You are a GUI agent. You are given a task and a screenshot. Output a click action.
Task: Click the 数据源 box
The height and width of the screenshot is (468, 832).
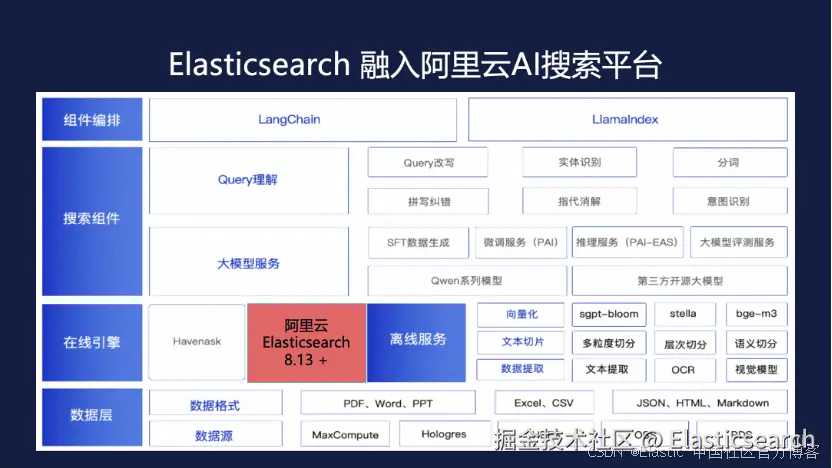tap(215, 434)
